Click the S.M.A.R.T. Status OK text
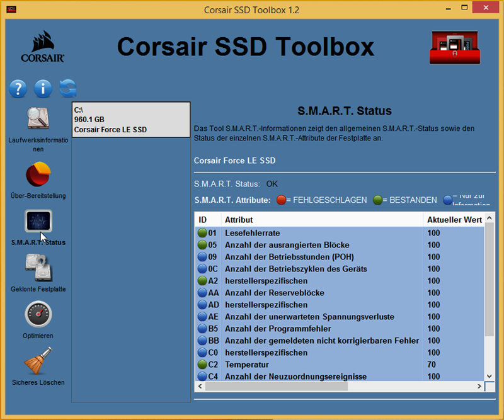504x420 pixels. (272, 184)
